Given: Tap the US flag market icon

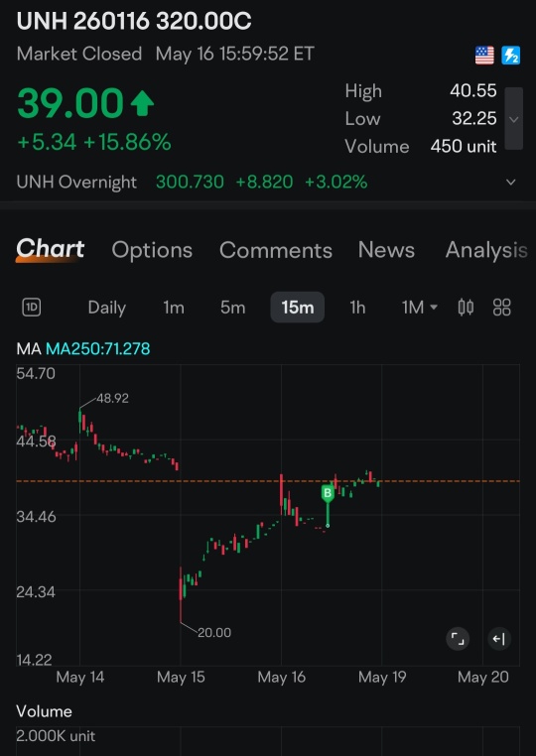Looking at the screenshot, I should pyautogui.click(x=484, y=56).
